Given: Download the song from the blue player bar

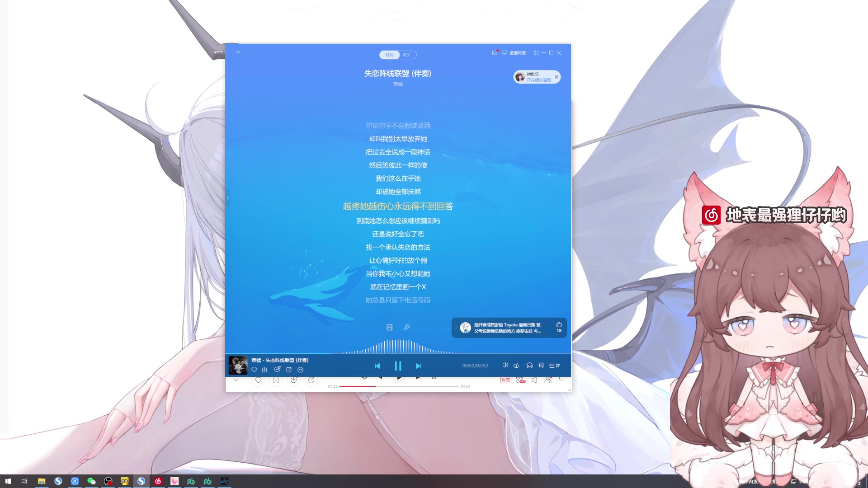Looking at the screenshot, I should (264, 370).
